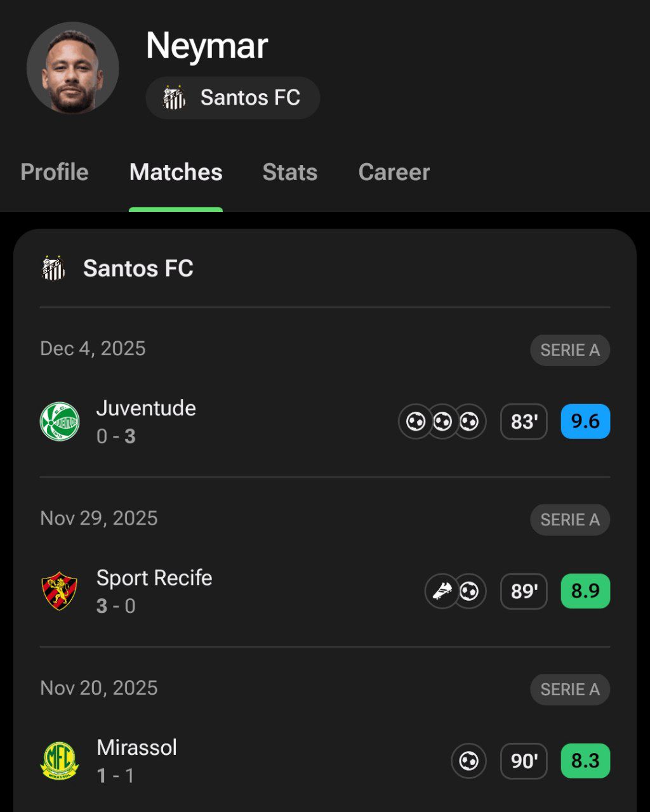Open the Stats tab
The image size is (650, 812).
[290, 173]
